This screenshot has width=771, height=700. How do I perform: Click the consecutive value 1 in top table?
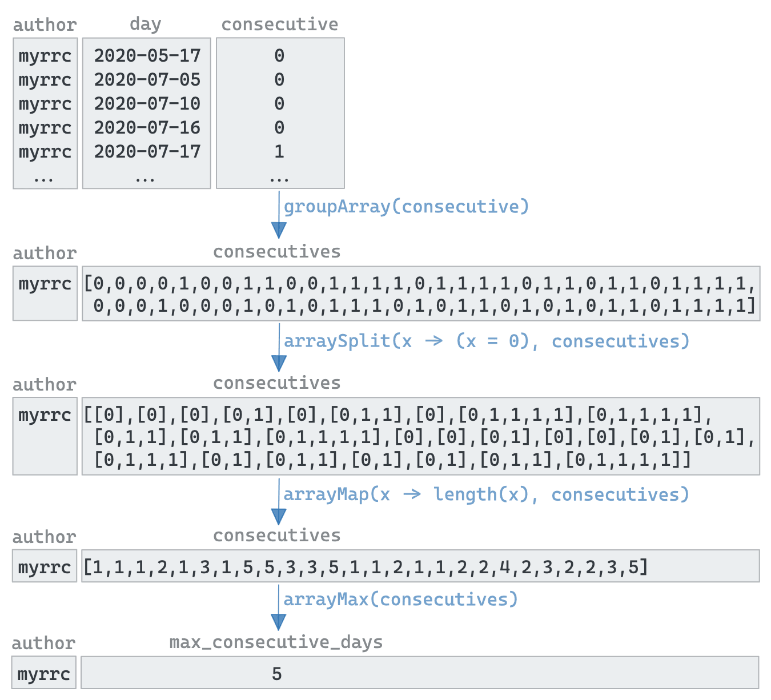pyautogui.click(x=279, y=152)
